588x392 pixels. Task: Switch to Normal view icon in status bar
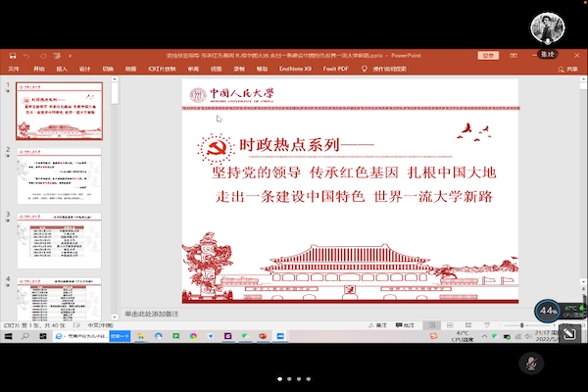432,325
